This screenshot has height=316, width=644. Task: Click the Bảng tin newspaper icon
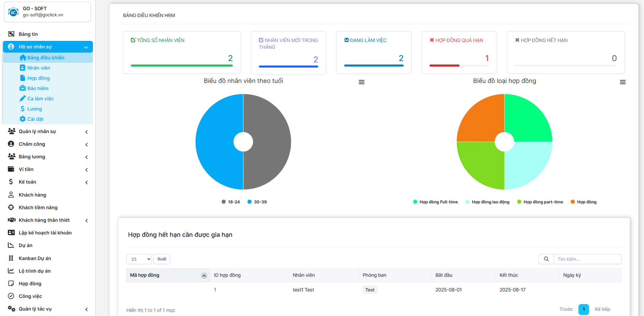click(x=11, y=34)
